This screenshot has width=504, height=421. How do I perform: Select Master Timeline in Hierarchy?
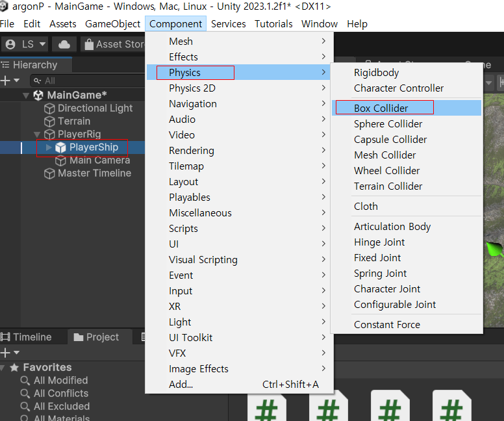coord(95,173)
